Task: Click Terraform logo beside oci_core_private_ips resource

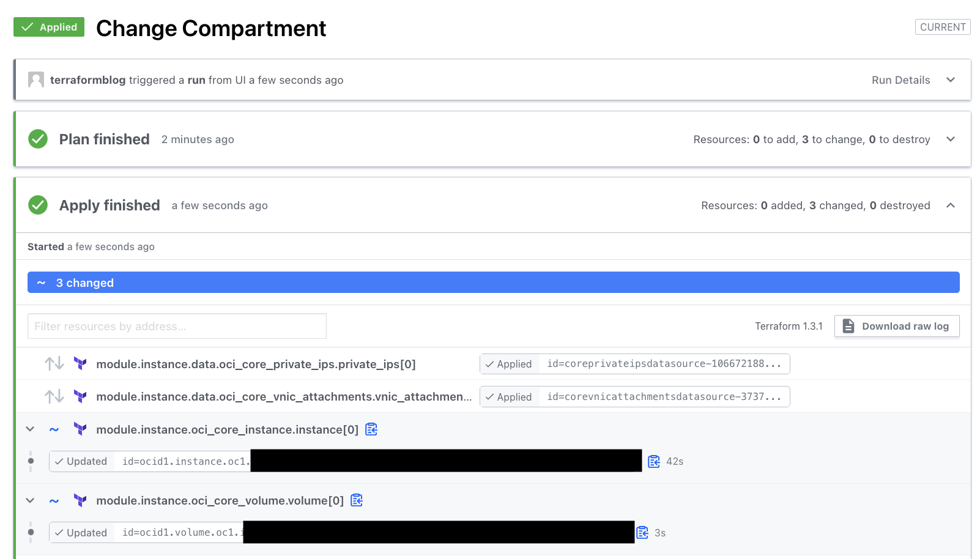Action: point(80,364)
